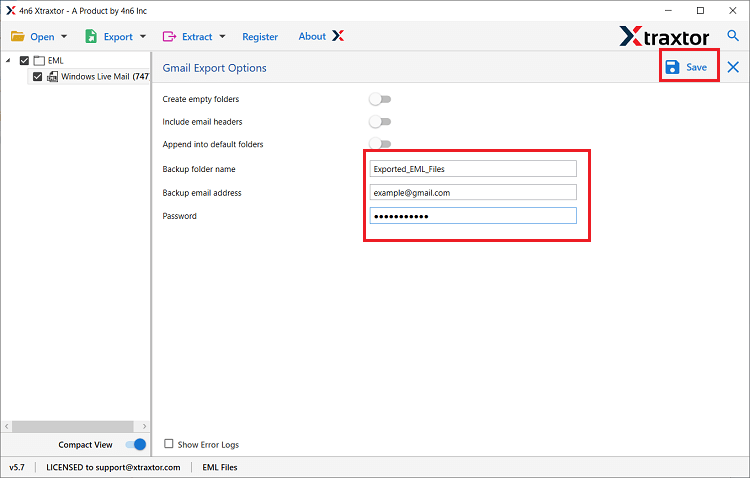Click the Compact View label
The width and height of the screenshot is (750, 478).
pos(85,445)
